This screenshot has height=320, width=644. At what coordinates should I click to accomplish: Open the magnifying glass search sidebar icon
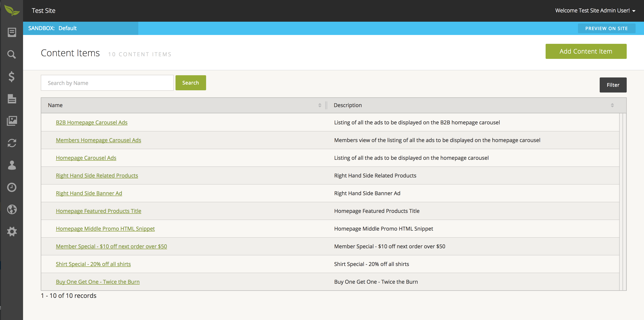[x=12, y=54]
